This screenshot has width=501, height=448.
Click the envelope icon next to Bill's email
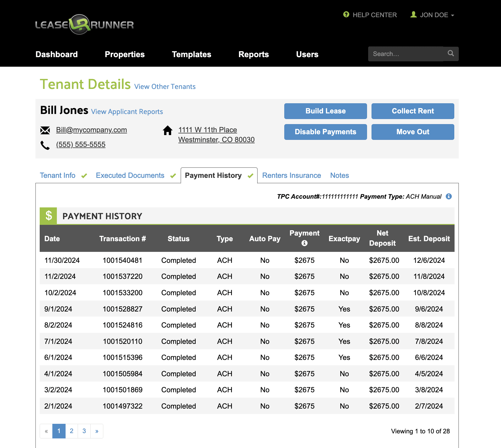(x=45, y=130)
